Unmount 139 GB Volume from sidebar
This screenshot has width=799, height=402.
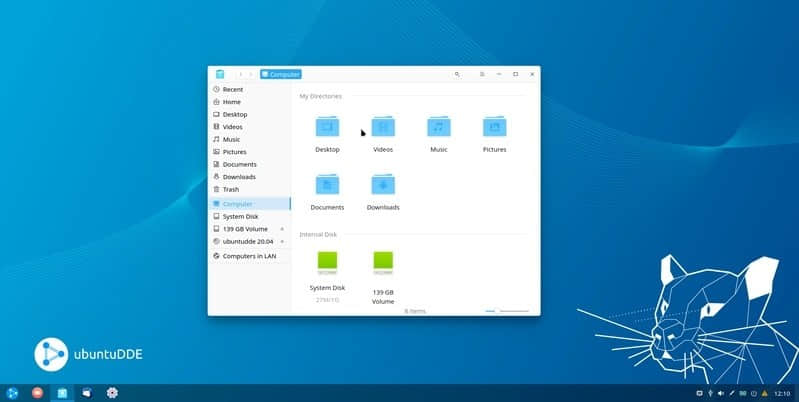tap(282, 229)
